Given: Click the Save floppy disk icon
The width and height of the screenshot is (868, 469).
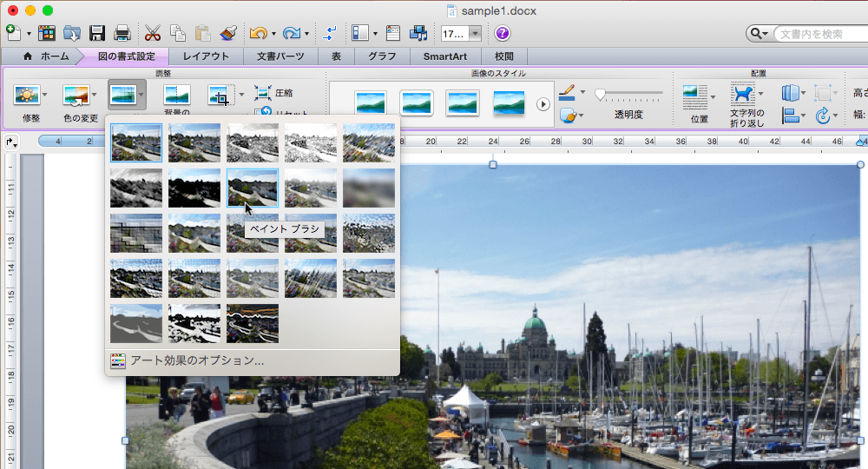Looking at the screenshot, I should tap(97, 34).
